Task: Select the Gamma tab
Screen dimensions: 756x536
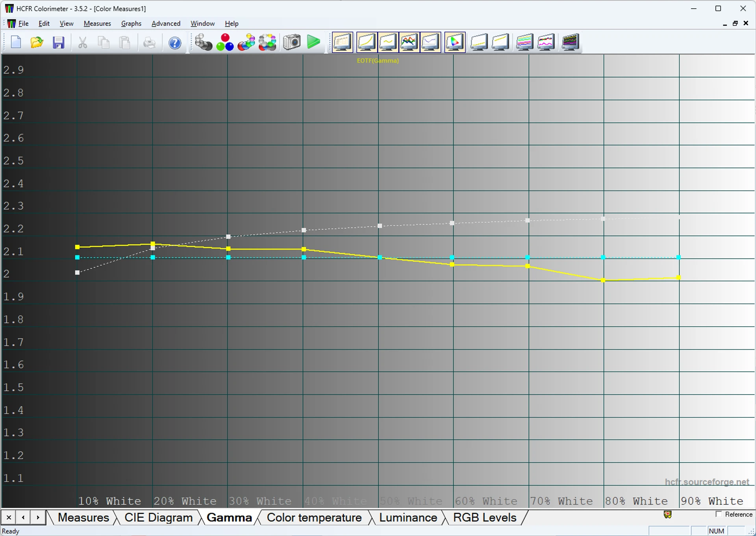Action: point(229,517)
